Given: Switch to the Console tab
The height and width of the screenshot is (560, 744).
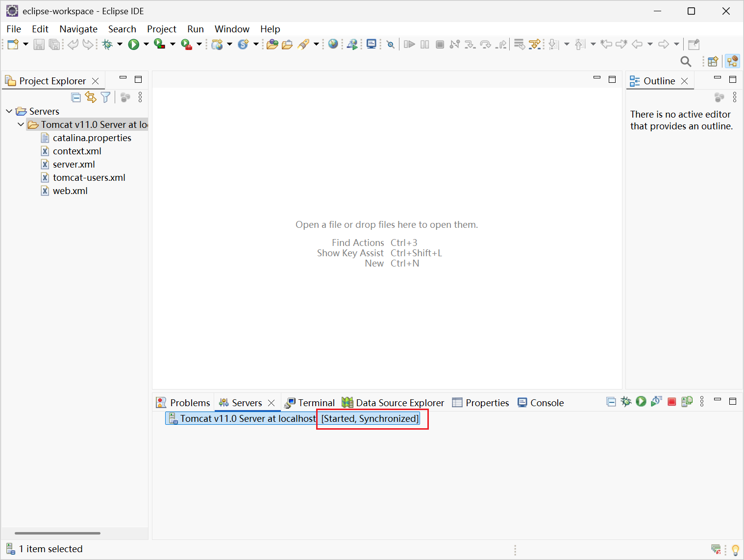Looking at the screenshot, I should (x=541, y=403).
